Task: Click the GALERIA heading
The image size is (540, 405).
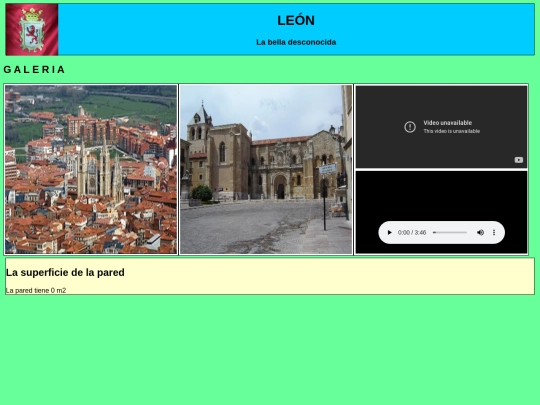Action: 34,70
